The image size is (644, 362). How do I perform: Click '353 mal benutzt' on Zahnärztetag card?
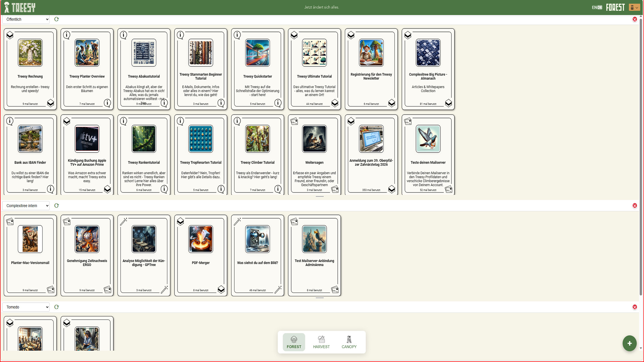[371, 190]
